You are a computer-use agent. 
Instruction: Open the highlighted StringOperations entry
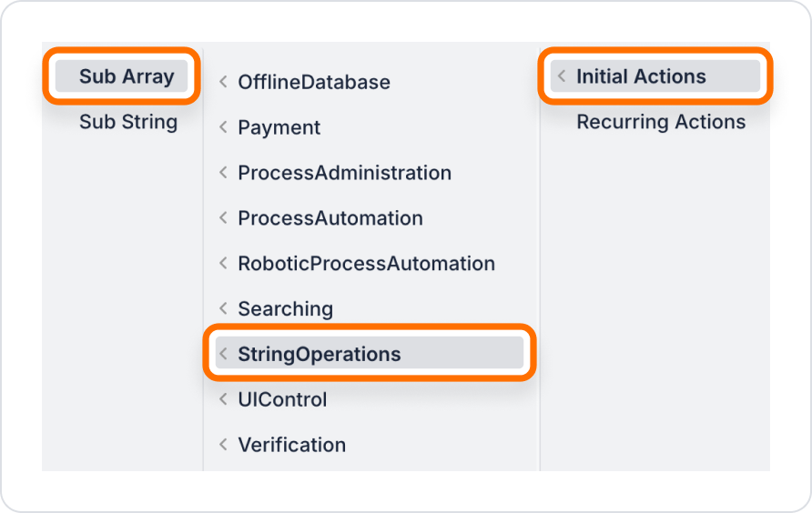coord(369,353)
